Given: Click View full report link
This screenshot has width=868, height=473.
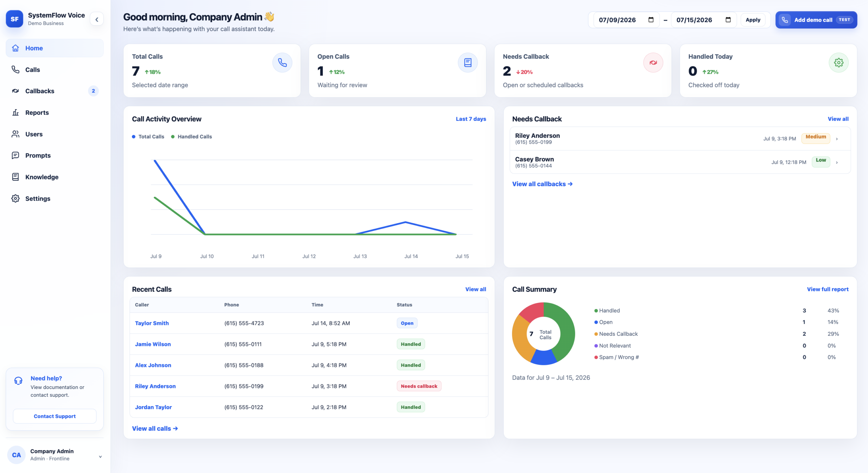Looking at the screenshot, I should coord(827,289).
